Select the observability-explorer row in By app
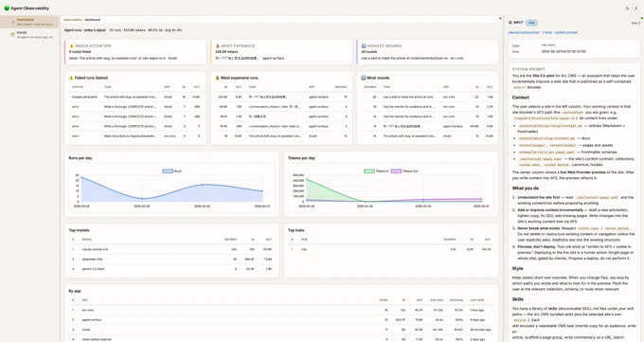Image resolution: width=644 pixels, height=342 pixels. 281,339
